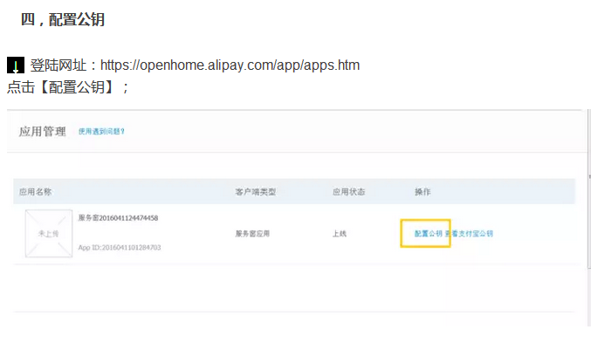The width and height of the screenshot is (591, 364).
Task: Open the 查看支付宝公钥 link
Action: pyautogui.click(x=469, y=234)
